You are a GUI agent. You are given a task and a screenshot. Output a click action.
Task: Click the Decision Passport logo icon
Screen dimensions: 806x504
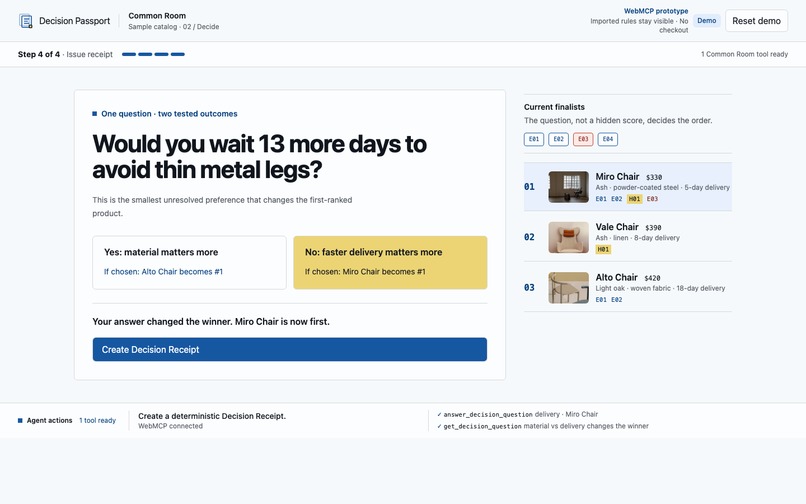(26, 21)
